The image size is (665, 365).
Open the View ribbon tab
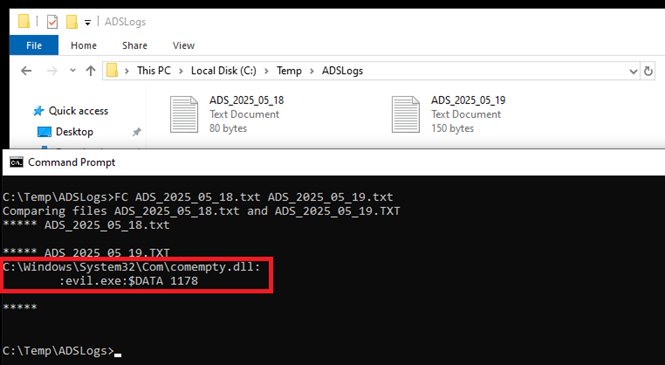pyautogui.click(x=183, y=45)
